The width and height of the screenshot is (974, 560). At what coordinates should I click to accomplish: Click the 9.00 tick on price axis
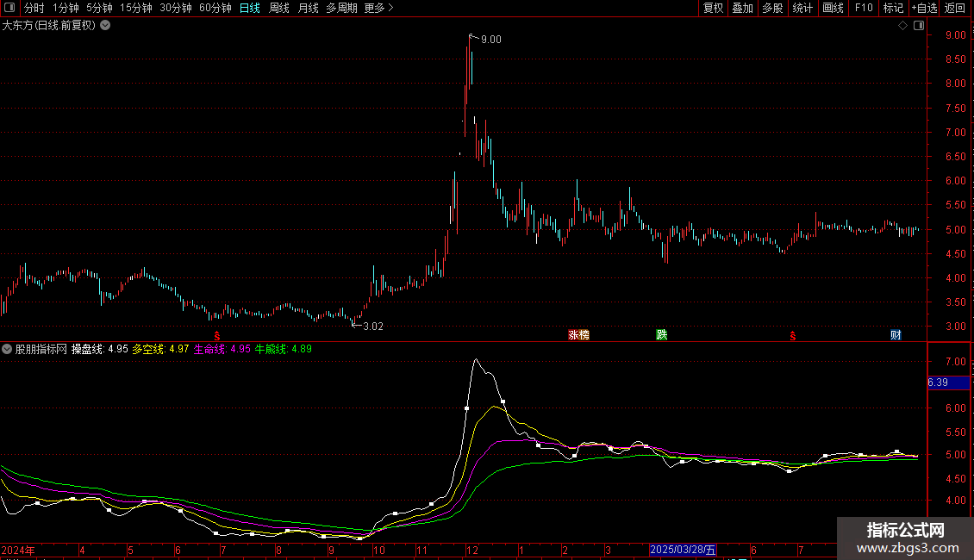point(956,35)
